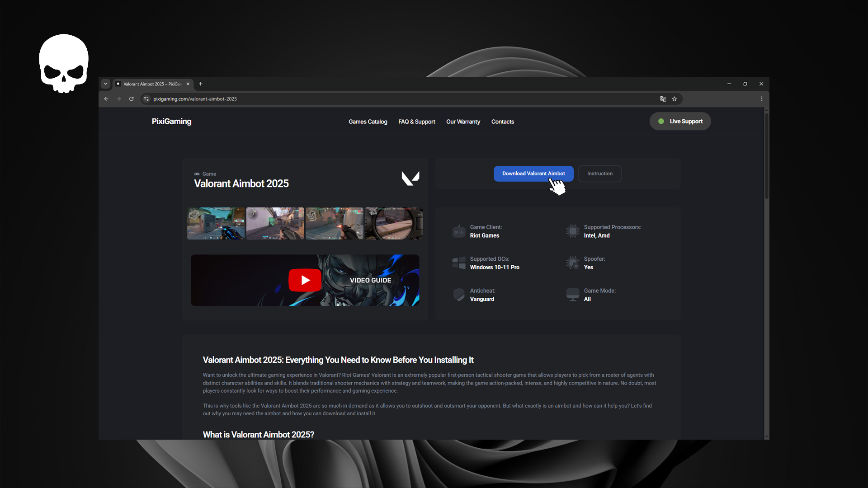Image resolution: width=868 pixels, height=488 pixels.
Task: Click the scrollbar down arrow
Action: pyautogui.click(x=766, y=436)
